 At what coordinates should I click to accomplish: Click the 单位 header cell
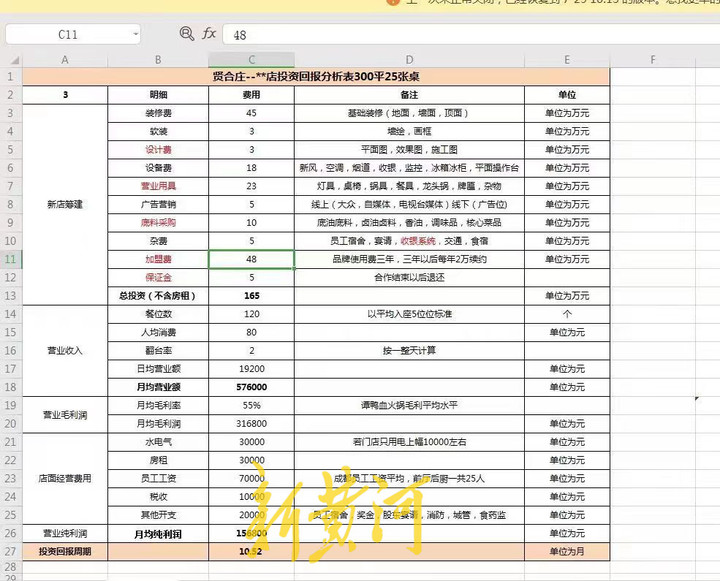[567, 95]
